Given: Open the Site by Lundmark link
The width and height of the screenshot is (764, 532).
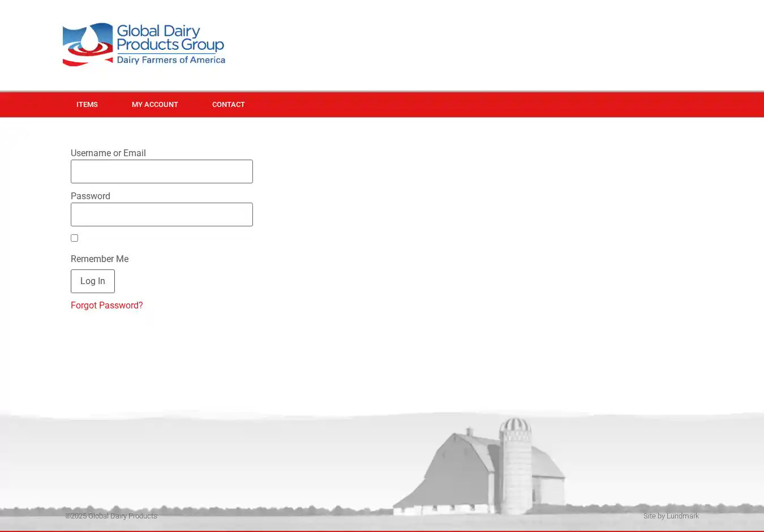Looking at the screenshot, I should [x=671, y=516].
